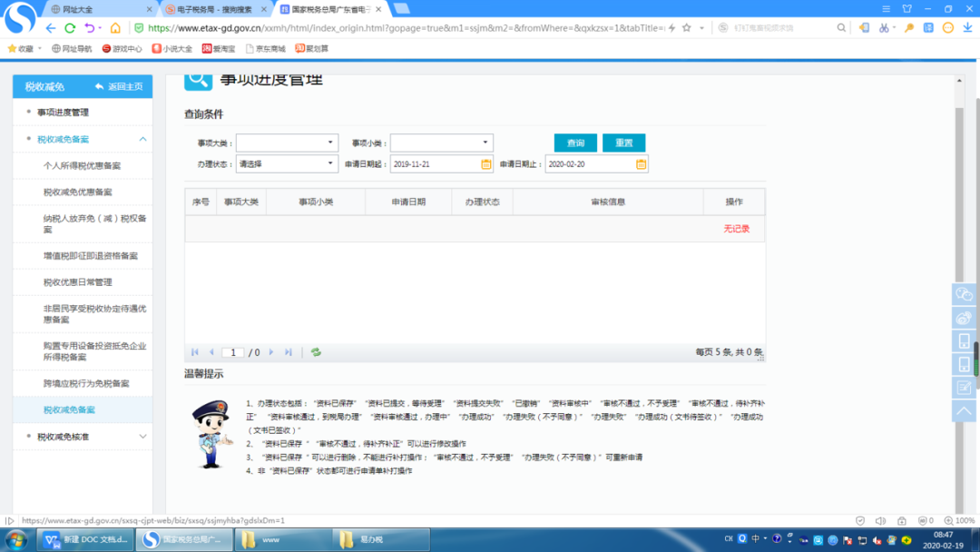Click the WeChat icon in floating sidebar
Screen dimensions: 980x552
(x=964, y=294)
